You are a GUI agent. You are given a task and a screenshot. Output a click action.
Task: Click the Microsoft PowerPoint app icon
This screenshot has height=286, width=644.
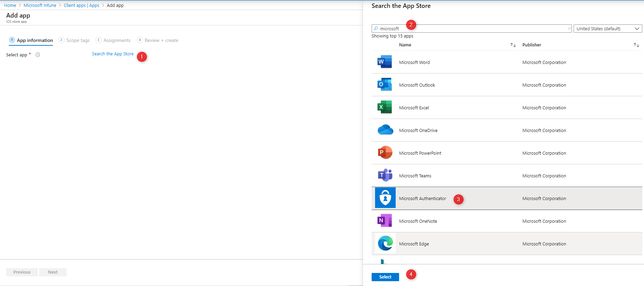coord(385,153)
